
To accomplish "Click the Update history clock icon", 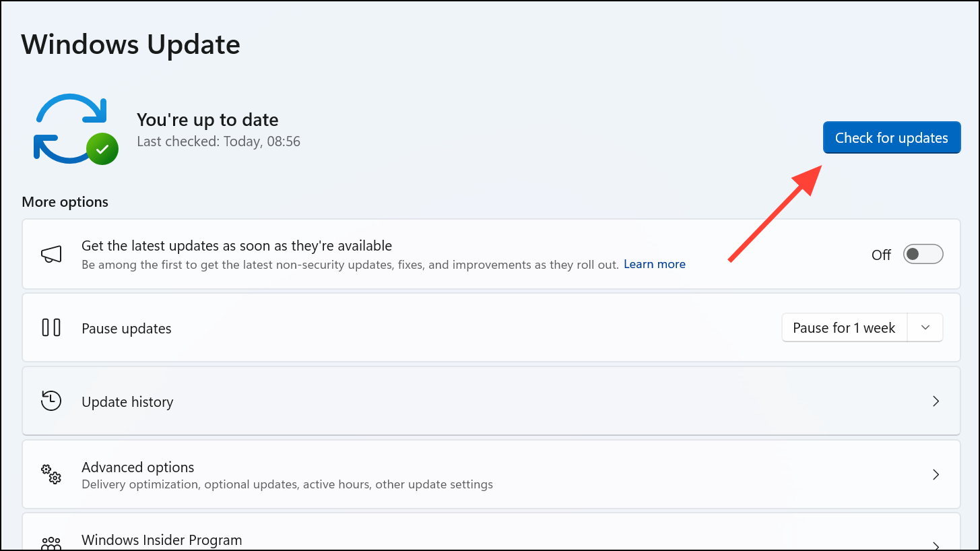I will (51, 401).
